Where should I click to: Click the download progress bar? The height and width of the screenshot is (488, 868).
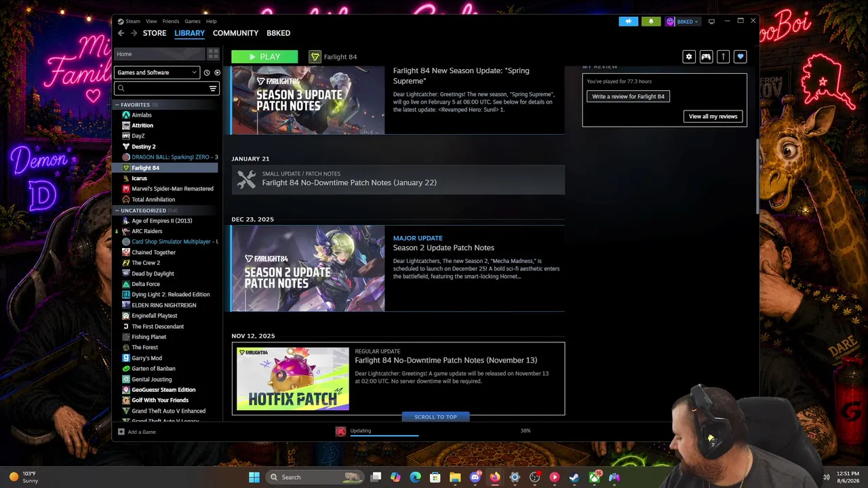[384, 436]
